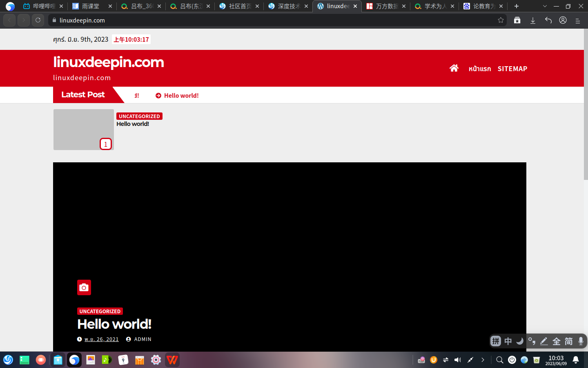This screenshot has width=588, height=368.
Task: Toggle the moon icon on the input method bar
Action: [x=520, y=341]
